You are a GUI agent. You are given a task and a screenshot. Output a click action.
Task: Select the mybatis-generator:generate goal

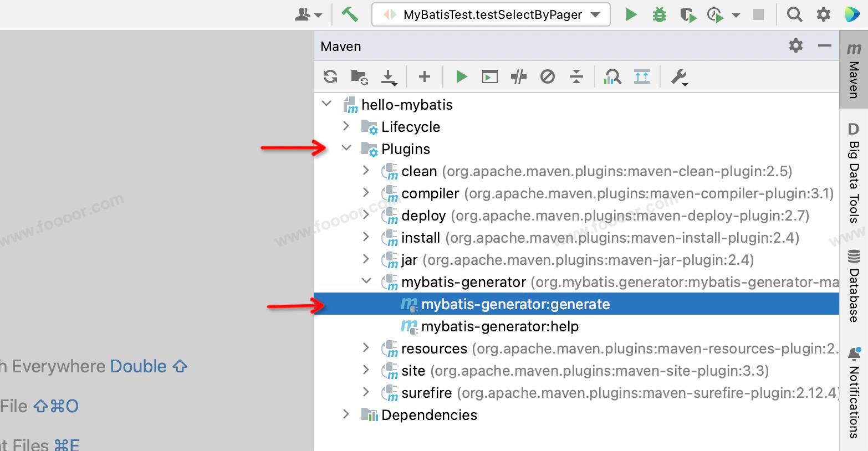515,304
